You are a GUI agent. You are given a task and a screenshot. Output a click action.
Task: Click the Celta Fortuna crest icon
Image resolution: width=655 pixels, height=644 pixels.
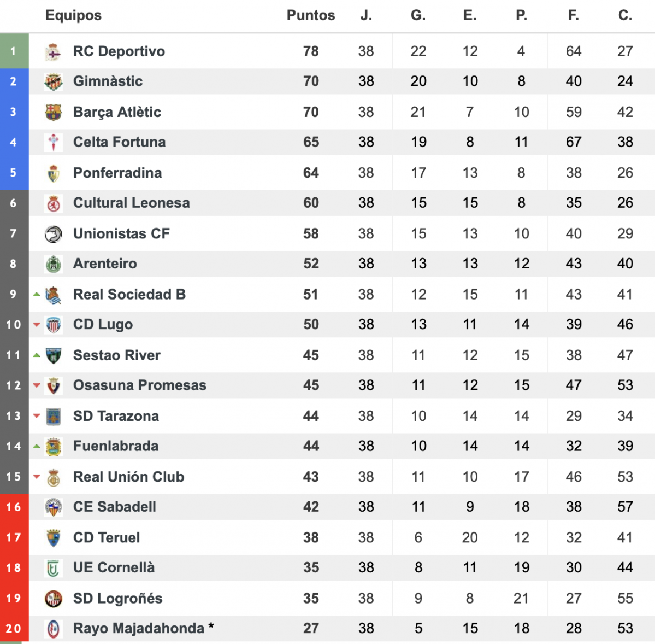[x=53, y=142]
